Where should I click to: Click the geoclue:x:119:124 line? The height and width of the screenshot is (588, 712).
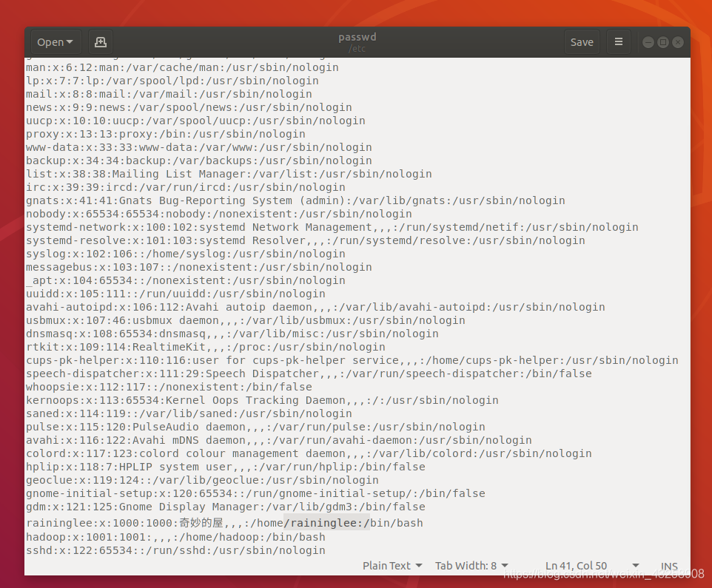click(x=202, y=481)
